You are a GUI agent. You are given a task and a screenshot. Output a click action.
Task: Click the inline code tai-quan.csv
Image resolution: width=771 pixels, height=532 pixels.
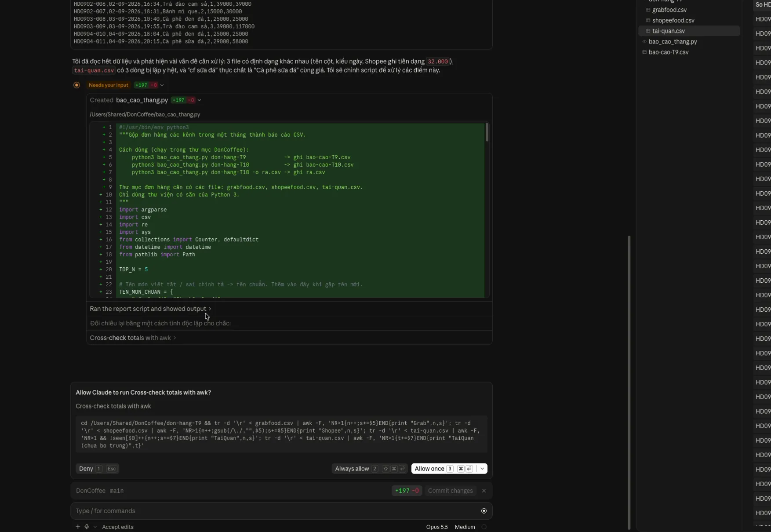click(x=94, y=70)
